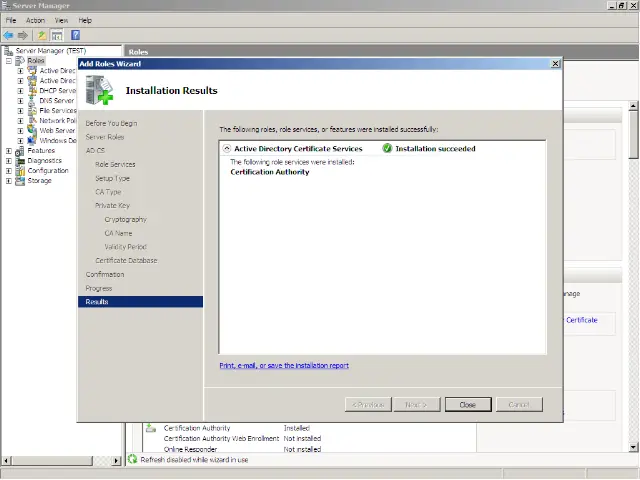
Task: Expand the Storage tree node
Action: tap(9, 181)
